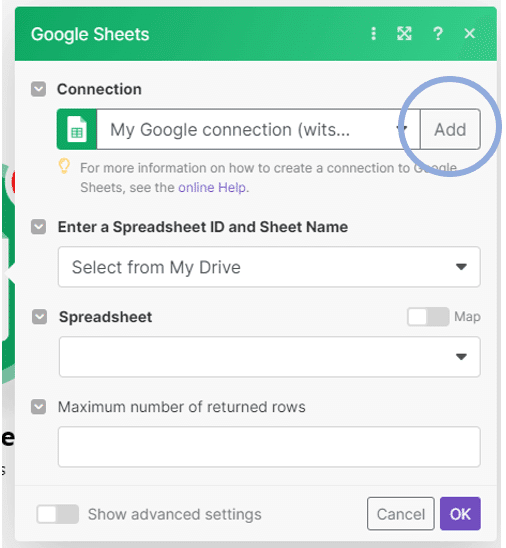Toggle Show advanced settings switch

coord(58,514)
